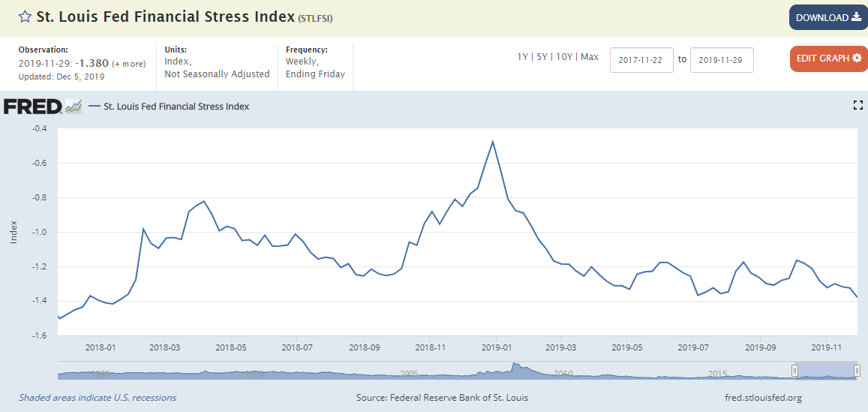Click the St. Louis Fed Financial Stress Index legend label
The image size is (868, 412).
pos(176,107)
